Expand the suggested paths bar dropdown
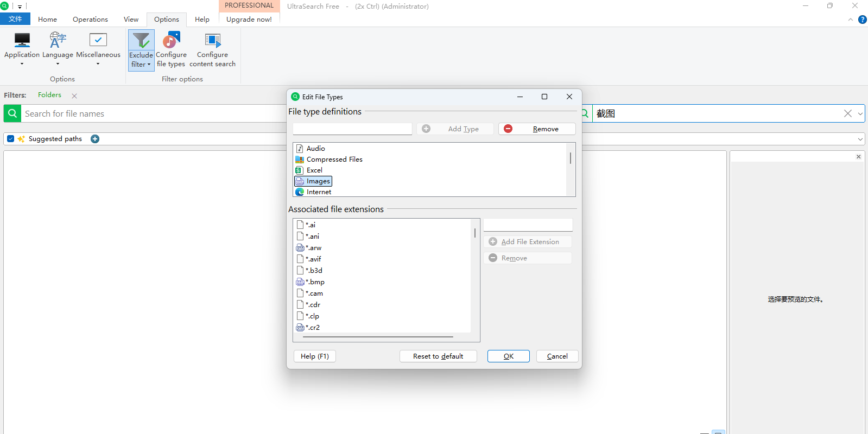 pyautogui.click(x=860, y=139)
